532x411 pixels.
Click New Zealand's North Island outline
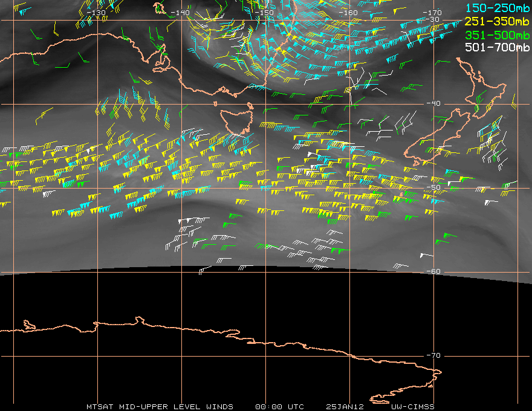(x=482, y=88)
